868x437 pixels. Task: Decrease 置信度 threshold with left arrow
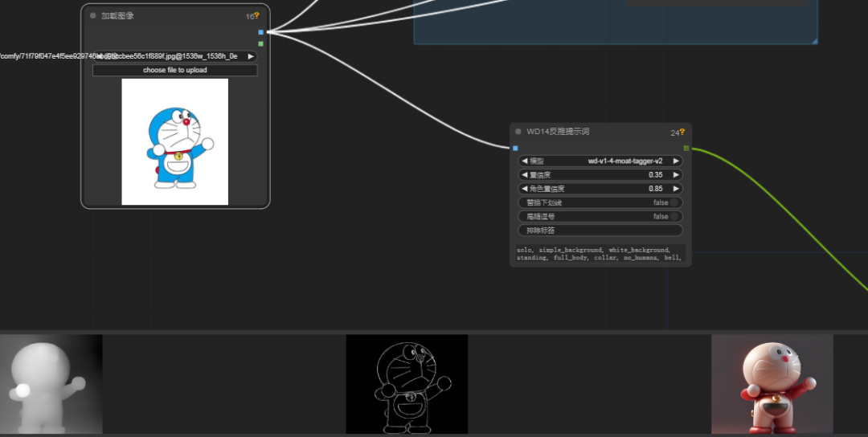tap(524, 175)
